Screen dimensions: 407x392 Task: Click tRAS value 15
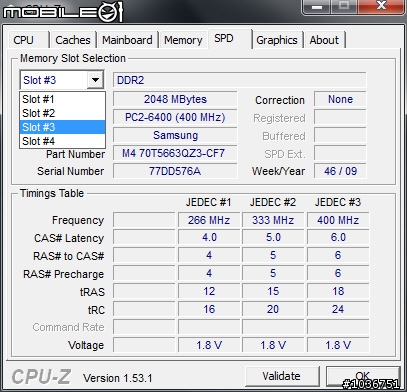[273, 291]
